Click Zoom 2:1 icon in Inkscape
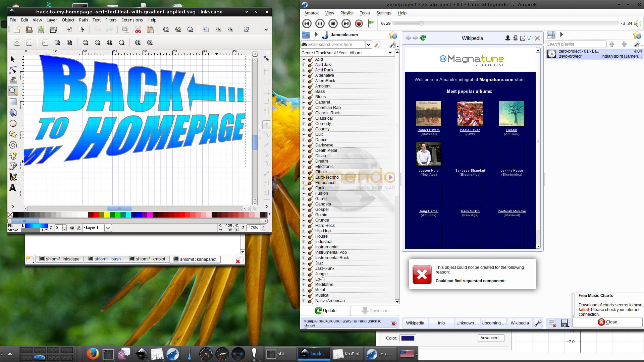The image size is (644, 362). pos(69,43)
